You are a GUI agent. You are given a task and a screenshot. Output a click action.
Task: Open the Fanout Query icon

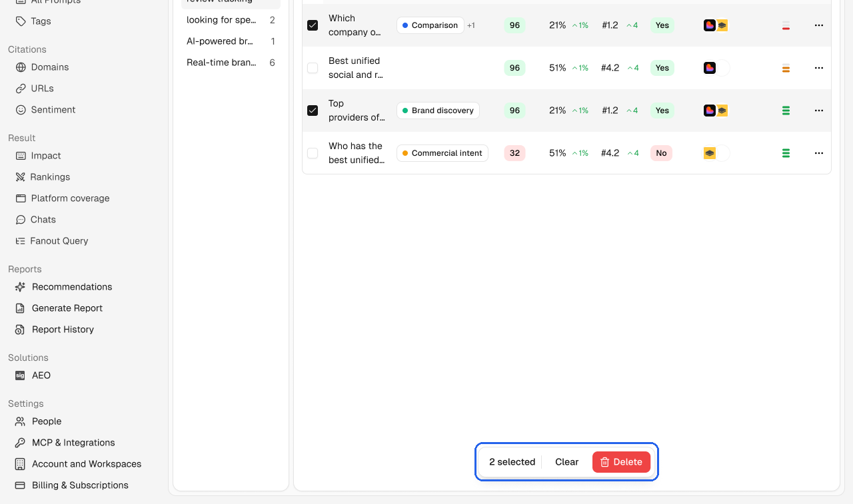[x=21, y=241]
